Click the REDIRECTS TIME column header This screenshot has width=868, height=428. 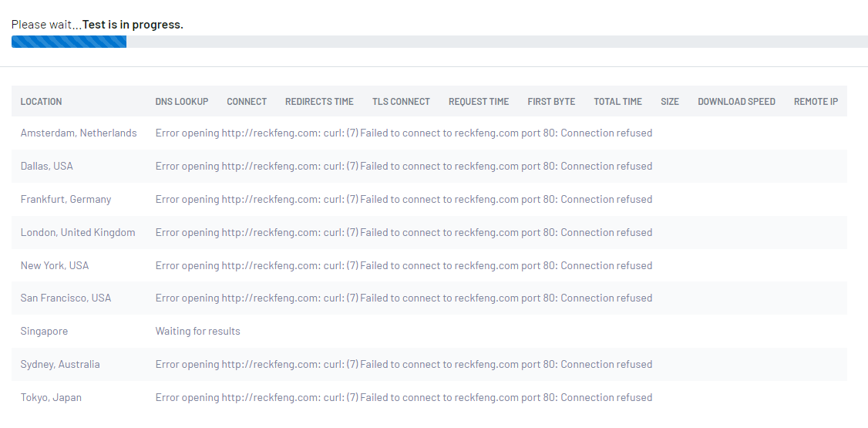(x=319, y=101)
